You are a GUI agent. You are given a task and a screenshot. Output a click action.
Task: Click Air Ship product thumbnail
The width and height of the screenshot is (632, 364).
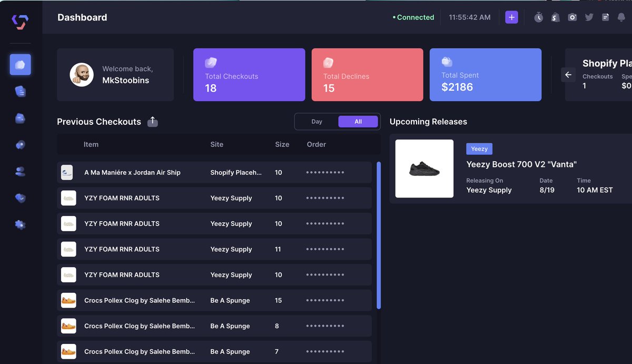tap(67, 172)
